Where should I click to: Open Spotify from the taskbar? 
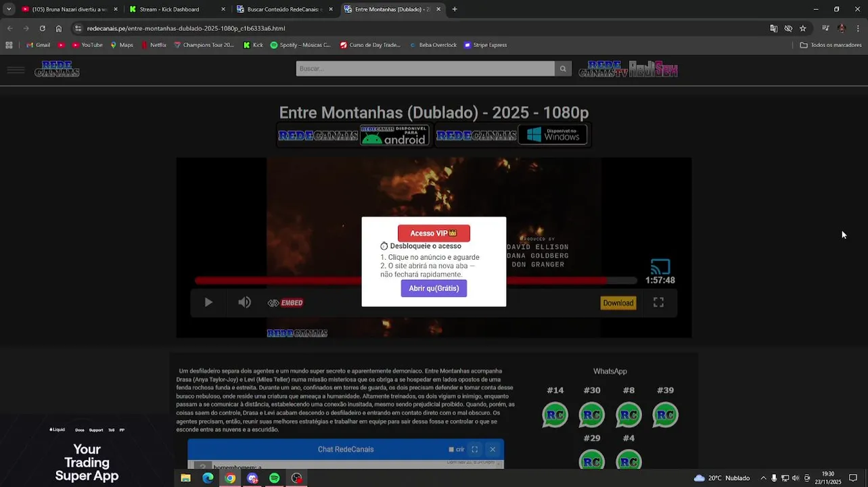click(274, 478)
